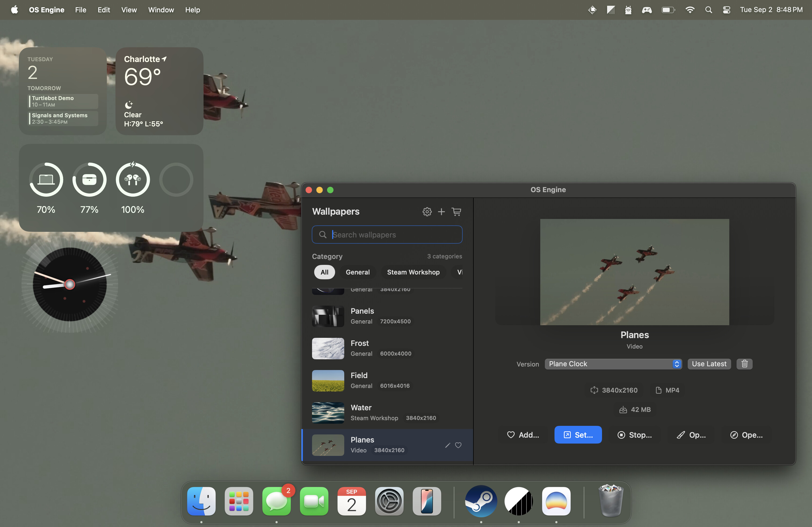Select the All category filter
The image size is (812, 527).
(x=324, y=272)
